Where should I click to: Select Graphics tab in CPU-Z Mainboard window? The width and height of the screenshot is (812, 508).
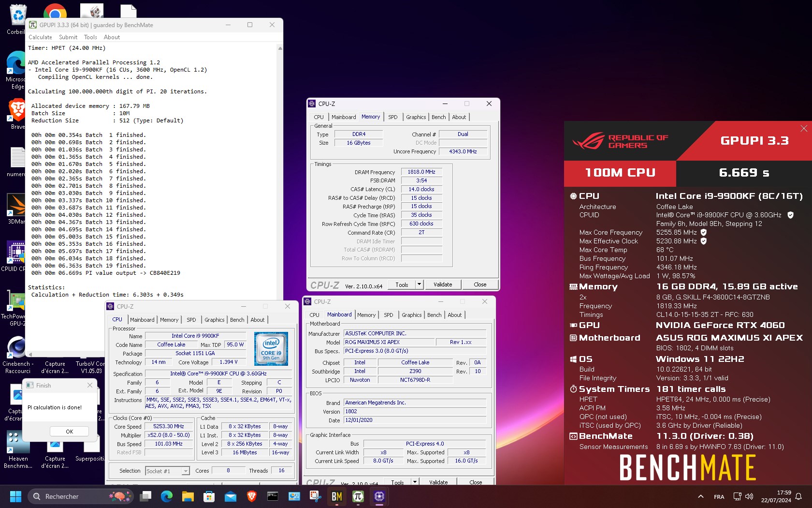point(412,315)
